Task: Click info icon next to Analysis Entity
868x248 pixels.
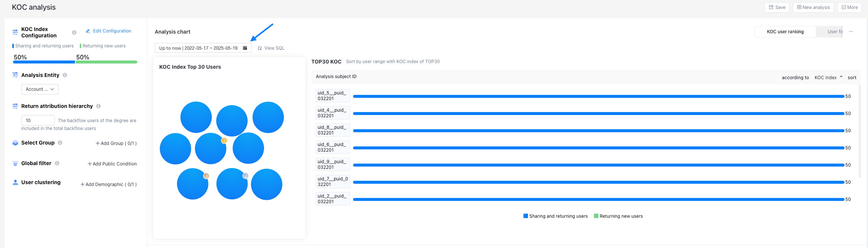Action: (65, 75)
